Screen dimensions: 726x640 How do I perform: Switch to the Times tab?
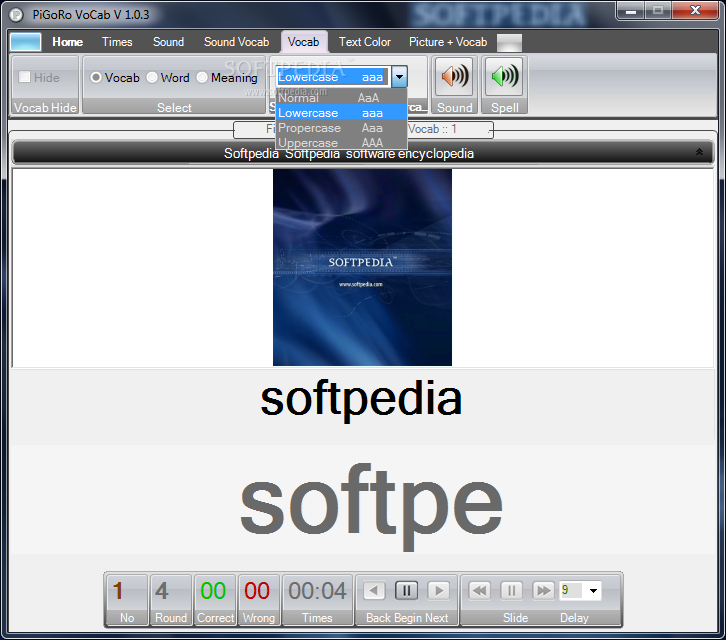point(117,42)
